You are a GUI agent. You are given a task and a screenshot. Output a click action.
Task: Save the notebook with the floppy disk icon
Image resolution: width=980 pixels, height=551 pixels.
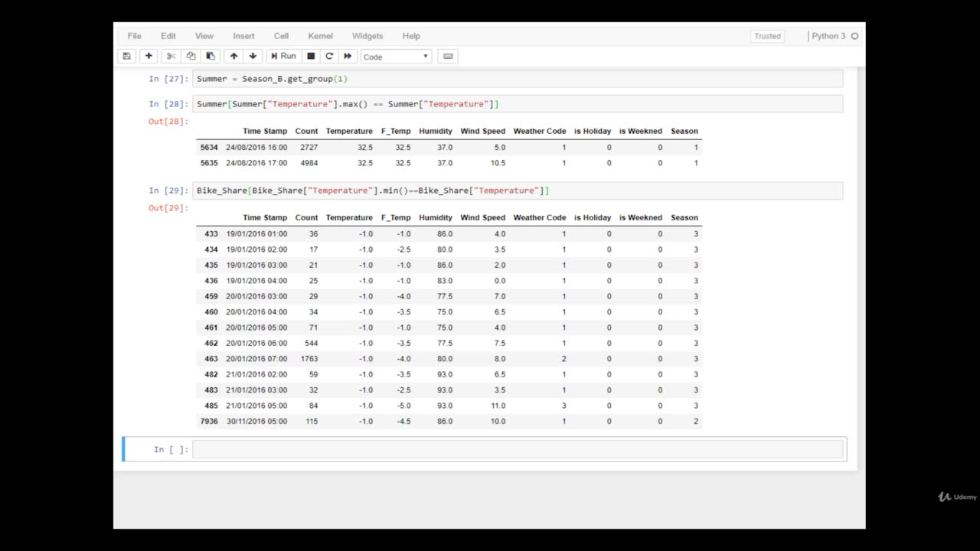127,56
